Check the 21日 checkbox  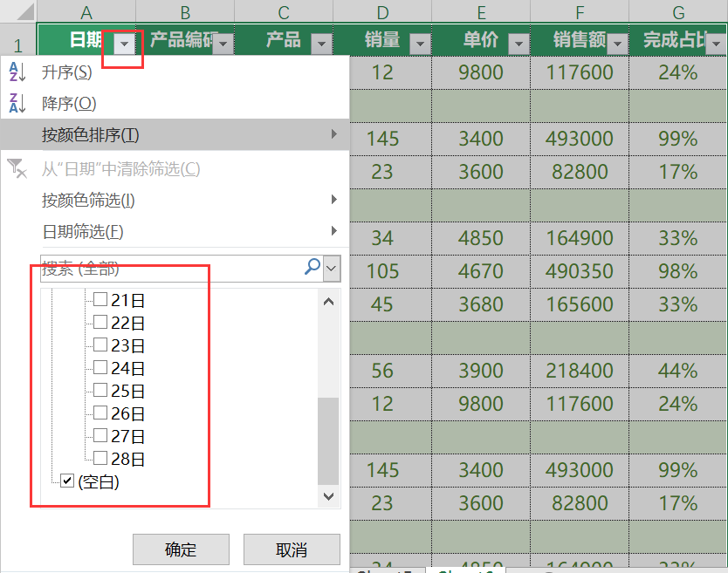tap(100, 299)
